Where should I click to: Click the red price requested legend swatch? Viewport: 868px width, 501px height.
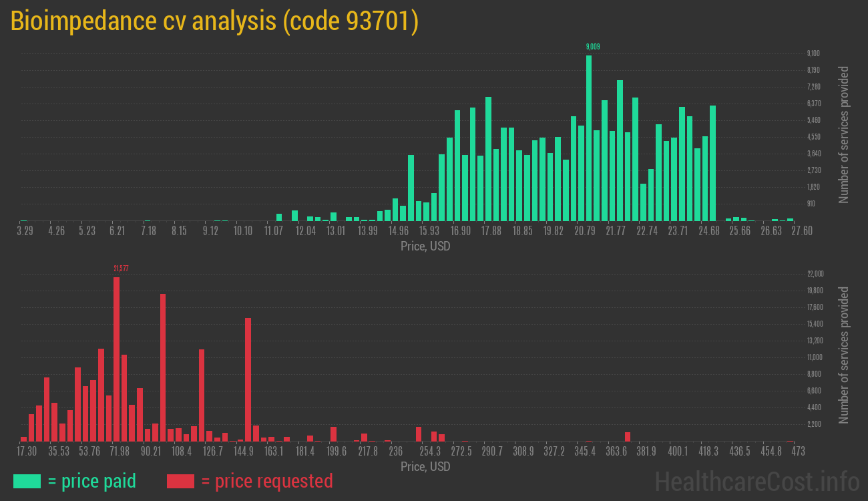[x=180, y=481]
